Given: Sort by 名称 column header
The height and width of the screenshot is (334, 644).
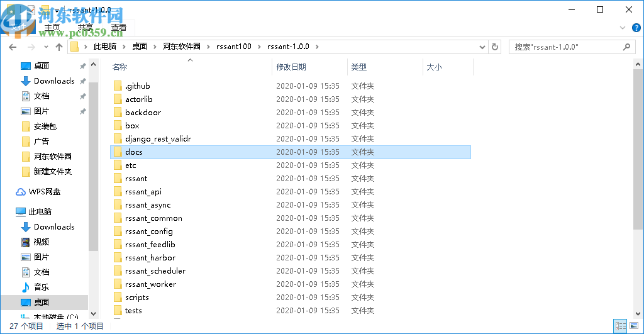Looking at the screenshot, I should tap(119, 67).
